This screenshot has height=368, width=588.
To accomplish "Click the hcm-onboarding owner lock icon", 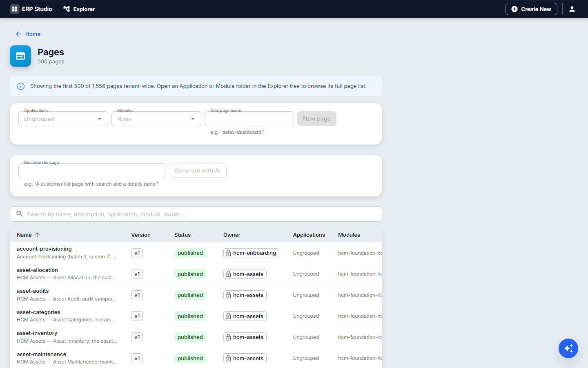I will coord(228,253).
